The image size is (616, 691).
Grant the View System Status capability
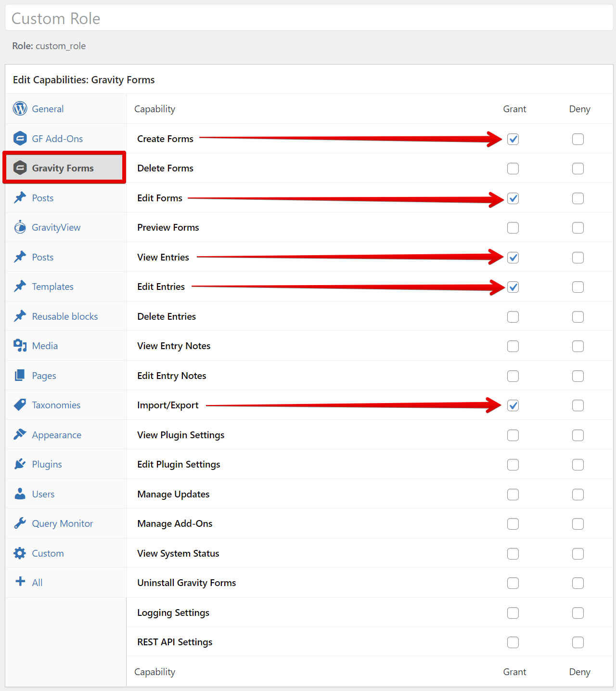coord(513,554)
